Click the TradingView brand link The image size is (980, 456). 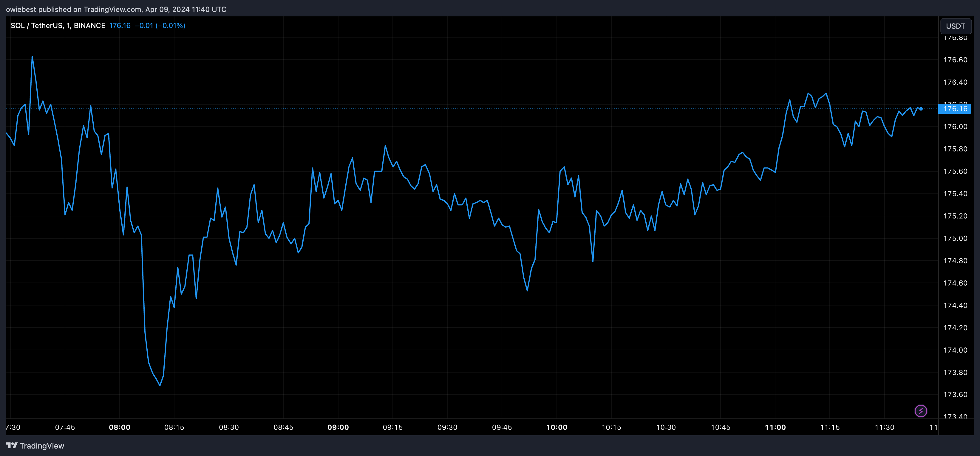click(35, 446)
